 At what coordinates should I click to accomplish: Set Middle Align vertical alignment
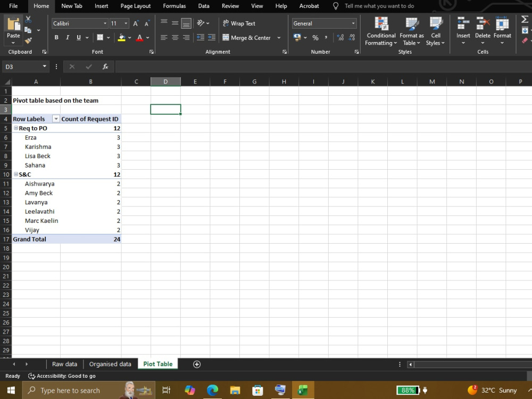(x=175, y=23)
